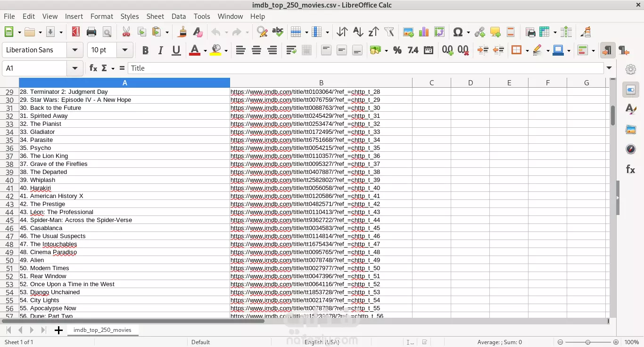This screenshot has width=644, height=347.
Task: Open background color dropdown arrow
Action: (x=226, y=50)
